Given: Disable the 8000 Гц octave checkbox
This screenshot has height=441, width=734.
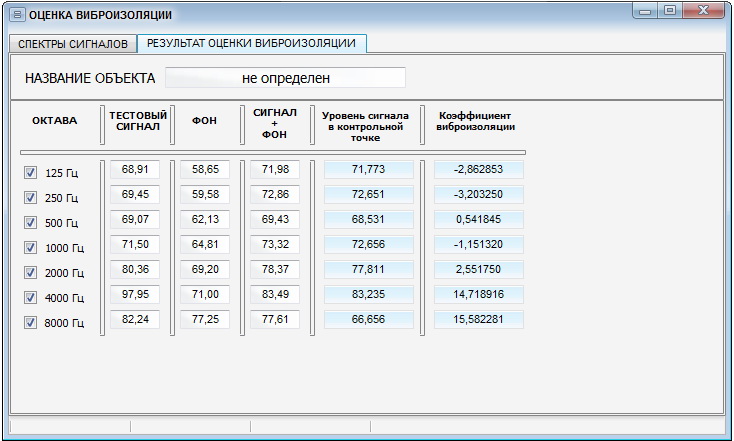Looking at the screenshot, I should click(30, 322).
